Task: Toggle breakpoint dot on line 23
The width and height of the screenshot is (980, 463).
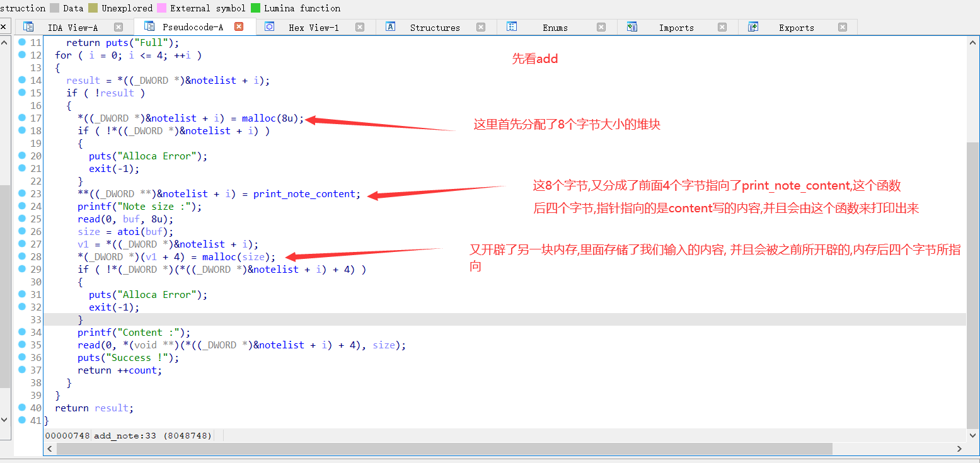Action: coord(22,193)
